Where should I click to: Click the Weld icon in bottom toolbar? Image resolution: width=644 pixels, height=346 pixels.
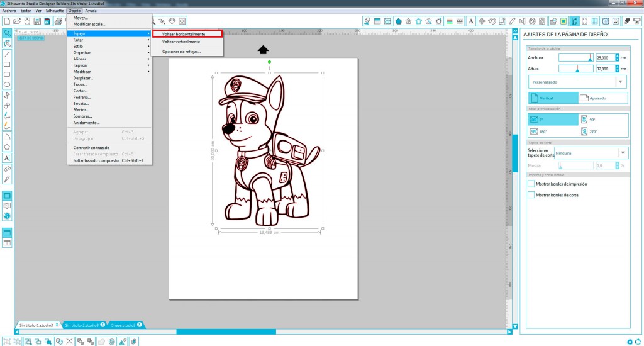pyautogui.click(x=101, y=342)
